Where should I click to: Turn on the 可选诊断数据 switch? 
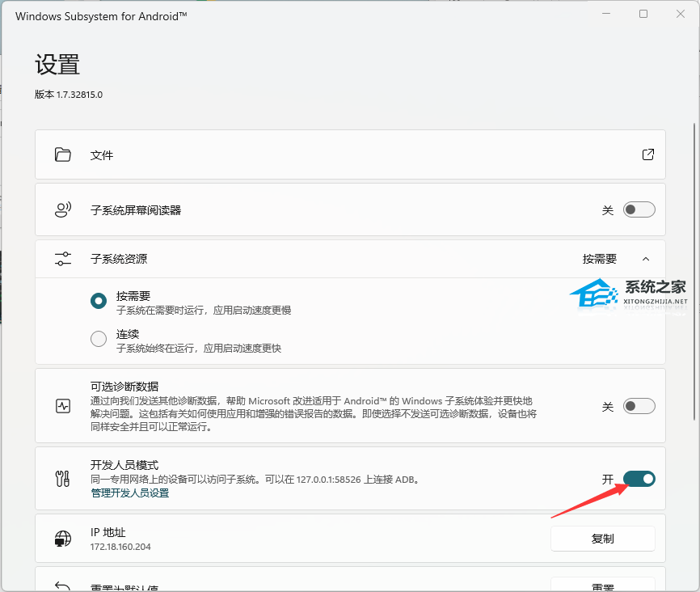pyautogui.click(x=639, y=406)
